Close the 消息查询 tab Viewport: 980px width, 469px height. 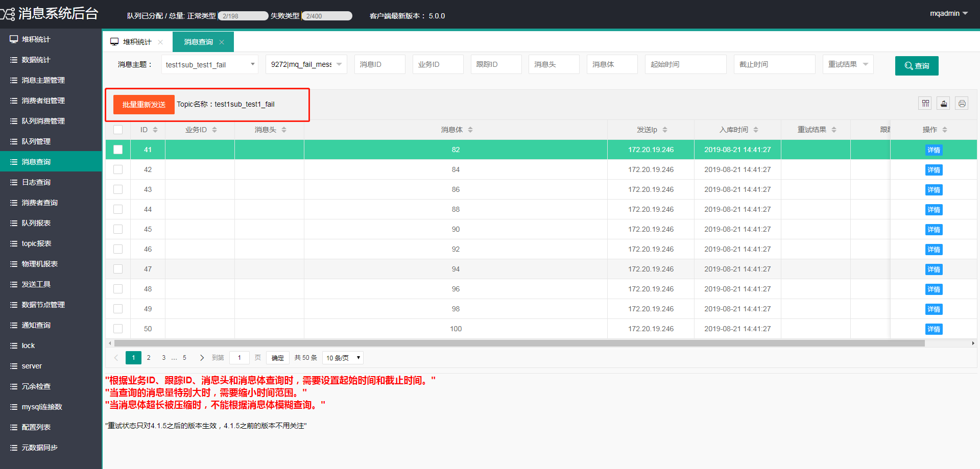[x=222, y=42]
